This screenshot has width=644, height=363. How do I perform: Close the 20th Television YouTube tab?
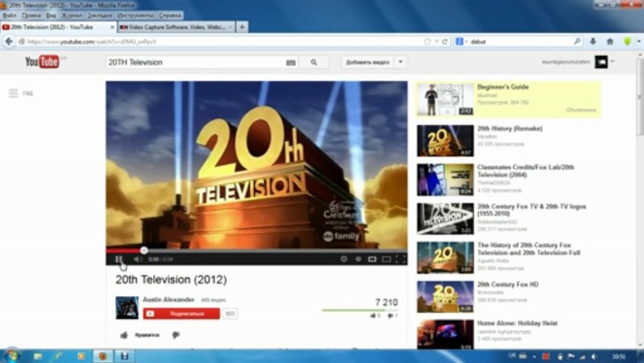(112, 27)
